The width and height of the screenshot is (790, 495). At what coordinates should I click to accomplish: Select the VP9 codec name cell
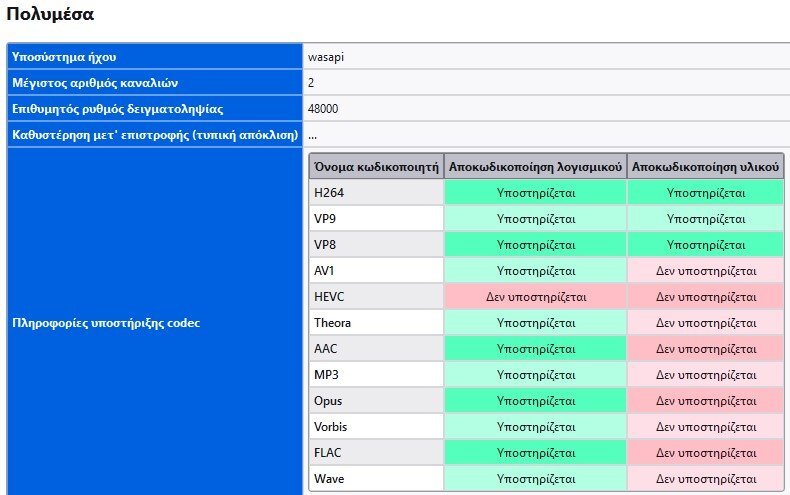376,219
